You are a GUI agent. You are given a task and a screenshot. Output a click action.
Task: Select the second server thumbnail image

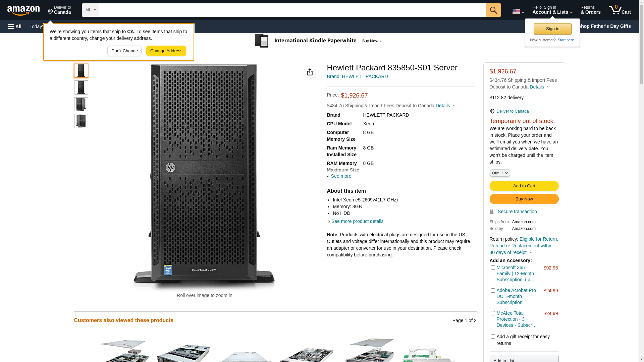click(x=81, y=87)
